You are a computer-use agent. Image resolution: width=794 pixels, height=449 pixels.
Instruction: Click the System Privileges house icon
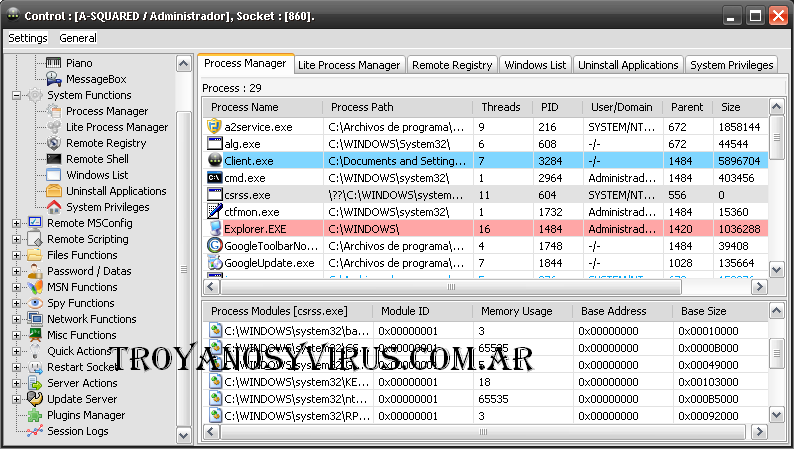click(54, 207)
